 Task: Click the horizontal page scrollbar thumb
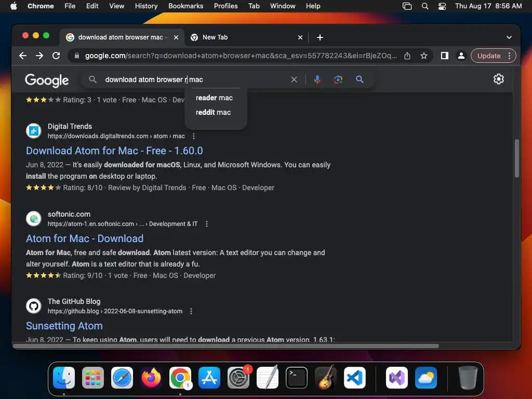pyautogui.click(x=226, y=346)
